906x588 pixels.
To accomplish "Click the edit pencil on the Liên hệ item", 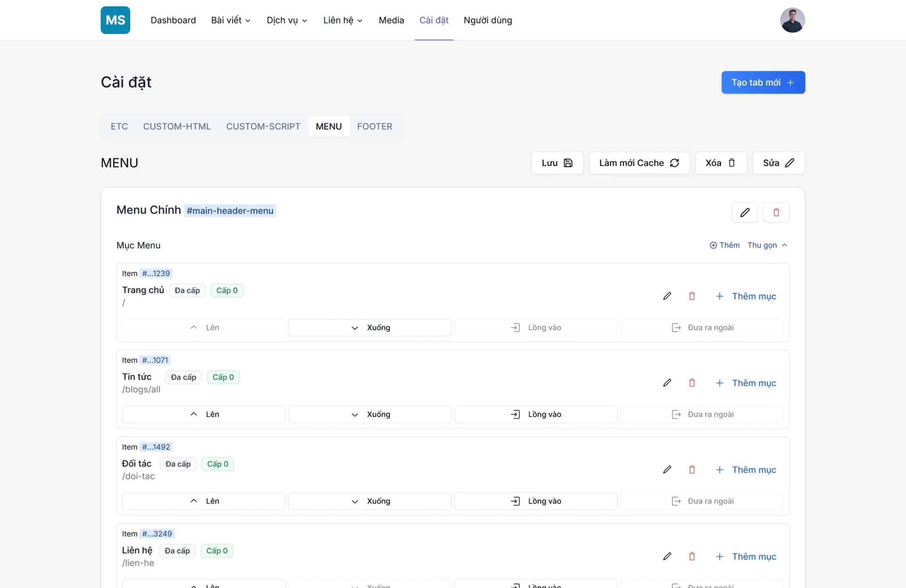I will 667,556.
